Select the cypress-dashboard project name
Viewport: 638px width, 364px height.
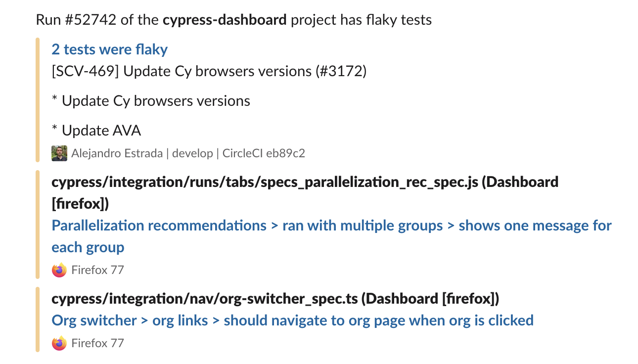click(225, 20)
